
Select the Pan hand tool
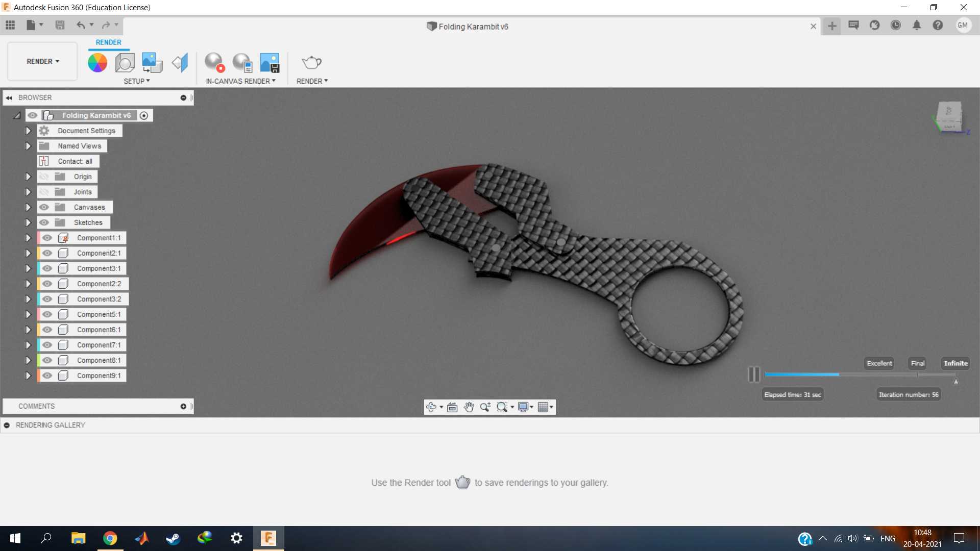(469, 407)
